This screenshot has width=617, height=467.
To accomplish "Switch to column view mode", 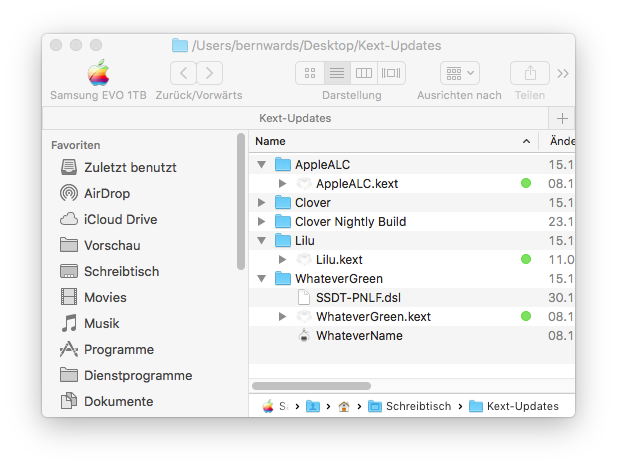I will pos(364,73).
